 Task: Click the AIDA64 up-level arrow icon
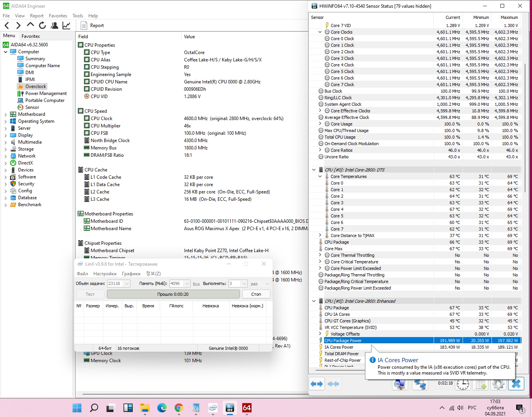[30, 25]
